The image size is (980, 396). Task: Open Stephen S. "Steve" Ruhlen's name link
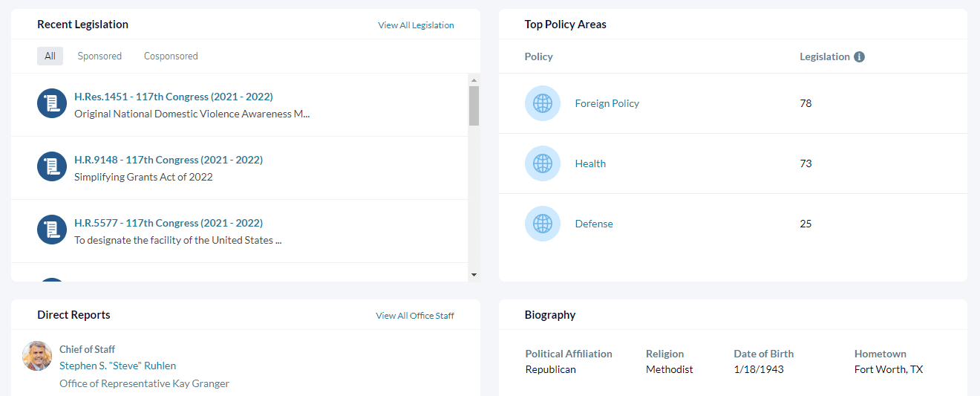coord(117,366)
